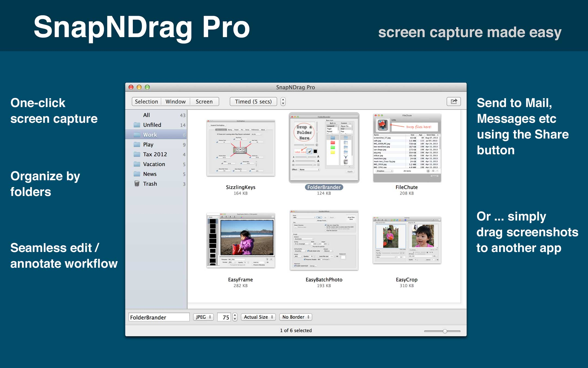Select the Unfiled folder

(x=152, y=125)
